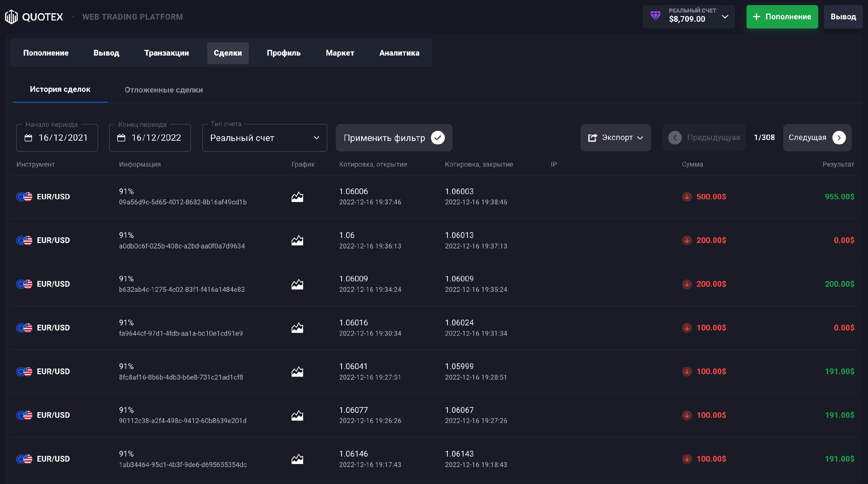Click timestamp 2022-12-16 19:18:43

[x=476, y=465]
